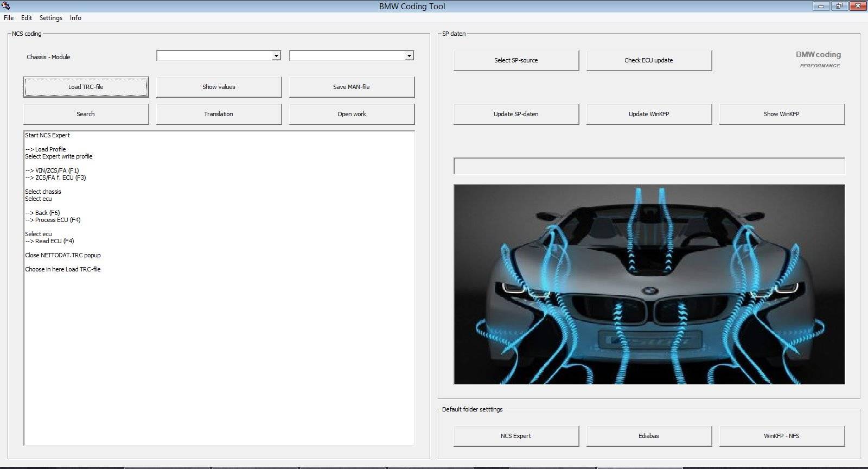
Task: Click '--> ZCS/FA f. ECU (F3)' line
Action: click(55, 178)
